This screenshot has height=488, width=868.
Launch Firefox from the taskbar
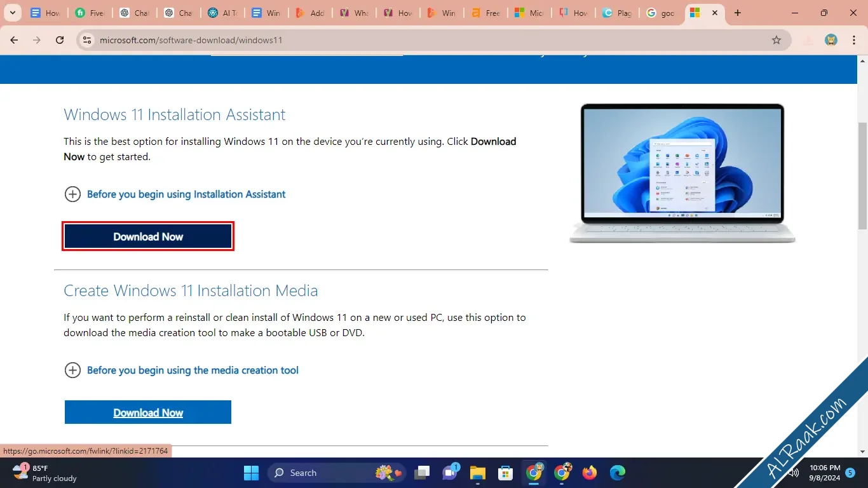point(590,473)
